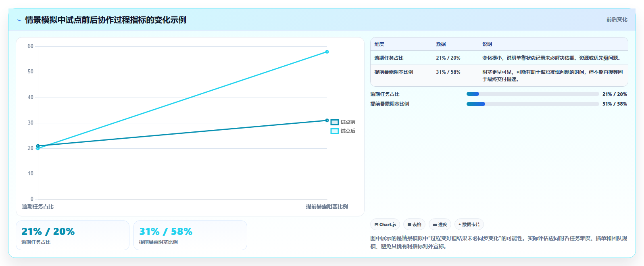Click progress row label 逾期任务占比
The image size is (644, 266).
point(385,94)
